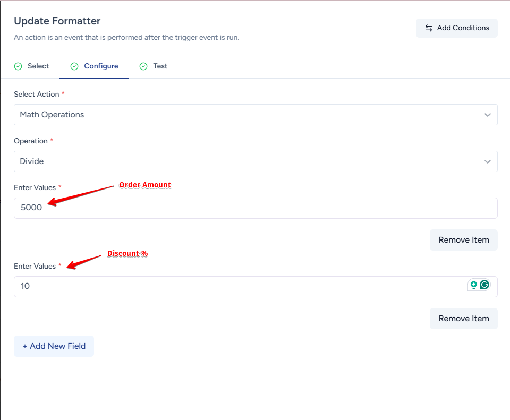Open the Grammarly G icon in discount field
The height and width of the screenshot is (420, 510).
[x=484, y=285]
